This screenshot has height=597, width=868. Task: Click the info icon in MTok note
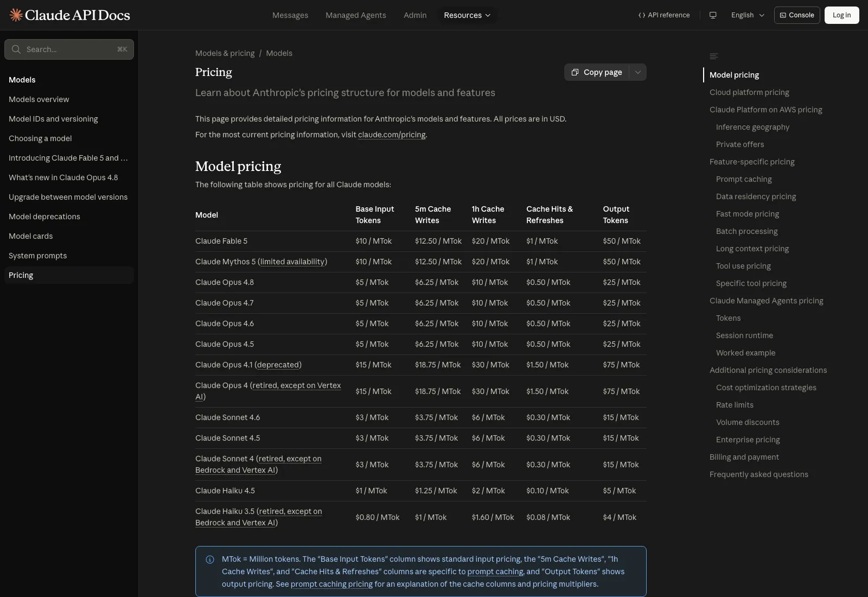tap(210, 560)
